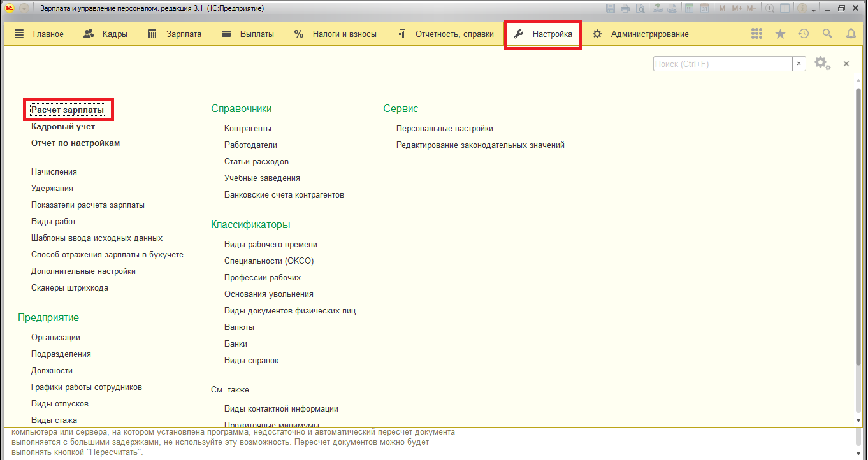The height and width of the screenshot is (460, 868).
Task: Open the main menu dropdown at top-left
Action: [24, 9]
